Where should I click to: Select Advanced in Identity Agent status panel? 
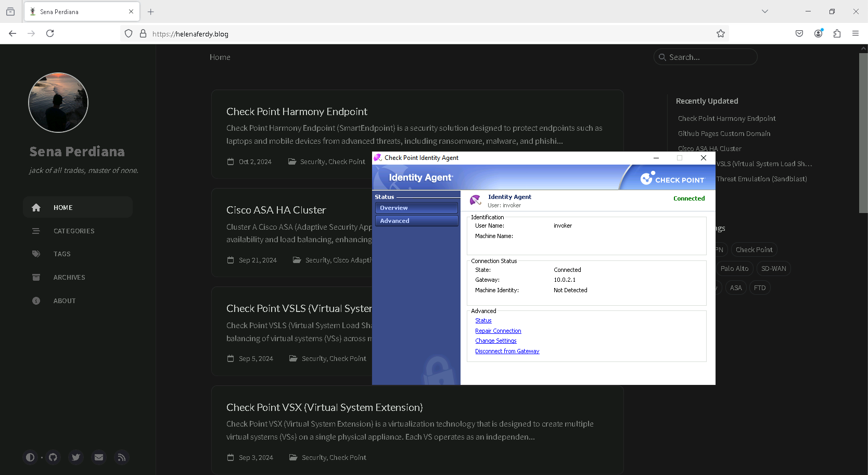coord(416,221)
